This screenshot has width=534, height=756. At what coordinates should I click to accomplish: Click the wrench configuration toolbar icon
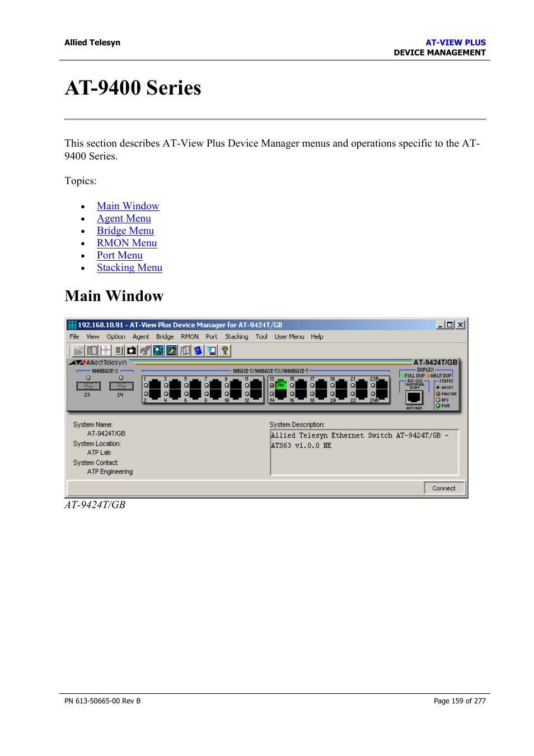coord(145,350)
